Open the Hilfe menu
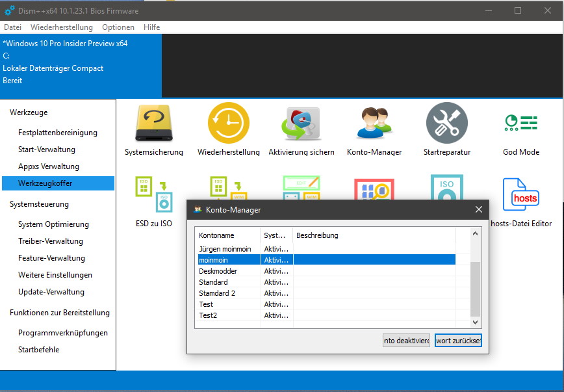564x392 pixels. [x=152, y=27]
